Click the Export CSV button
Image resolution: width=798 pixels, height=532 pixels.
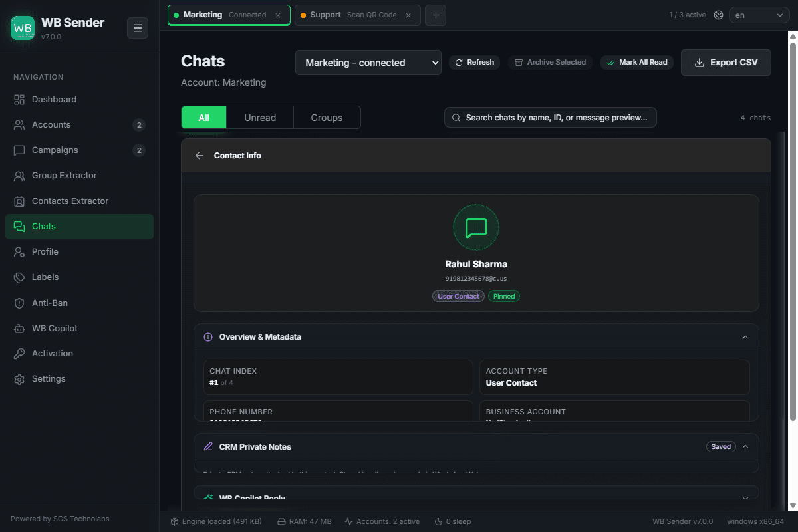(x=726, y=63)
